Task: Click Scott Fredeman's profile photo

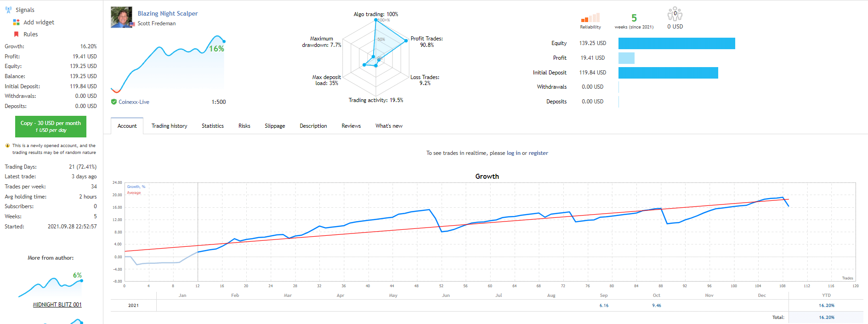Action: [x=121, y=17]
